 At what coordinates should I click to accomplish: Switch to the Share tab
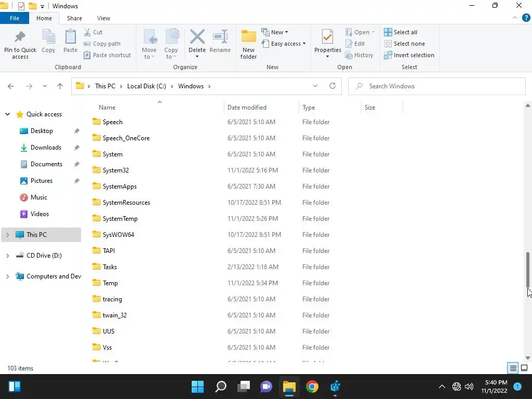pyautogui.click(x=74, y=18)
